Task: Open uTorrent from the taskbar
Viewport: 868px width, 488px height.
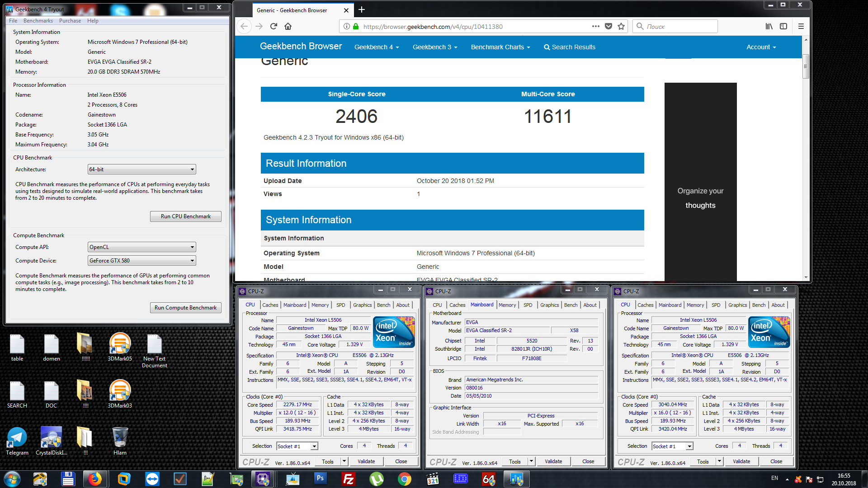Action: 377,479
